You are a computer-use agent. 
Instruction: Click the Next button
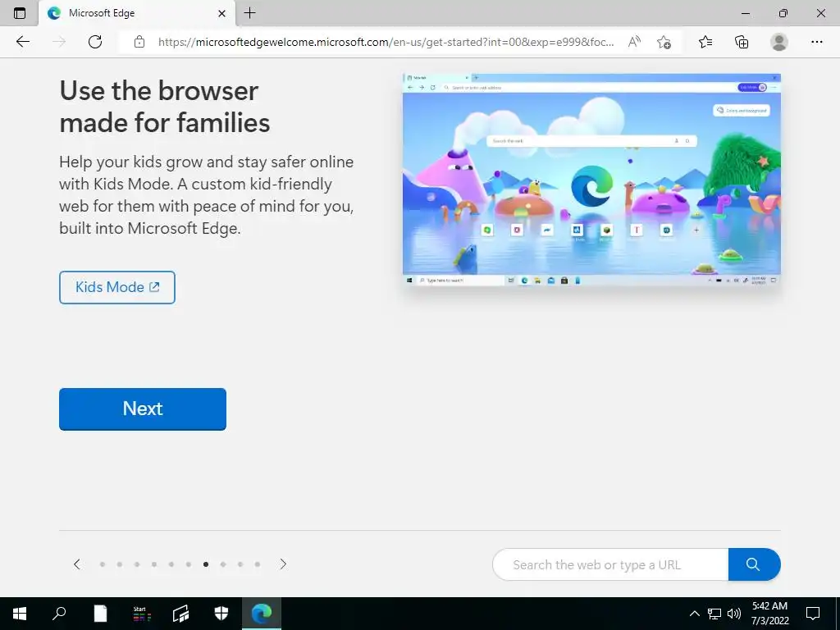coord(143,409)
